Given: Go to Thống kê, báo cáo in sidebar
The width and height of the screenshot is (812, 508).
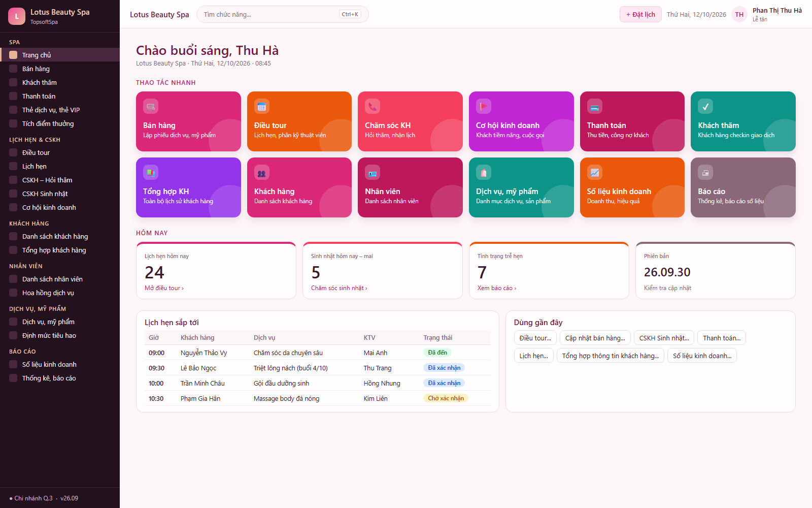Looking at the screenshot, I should [60, 378].
